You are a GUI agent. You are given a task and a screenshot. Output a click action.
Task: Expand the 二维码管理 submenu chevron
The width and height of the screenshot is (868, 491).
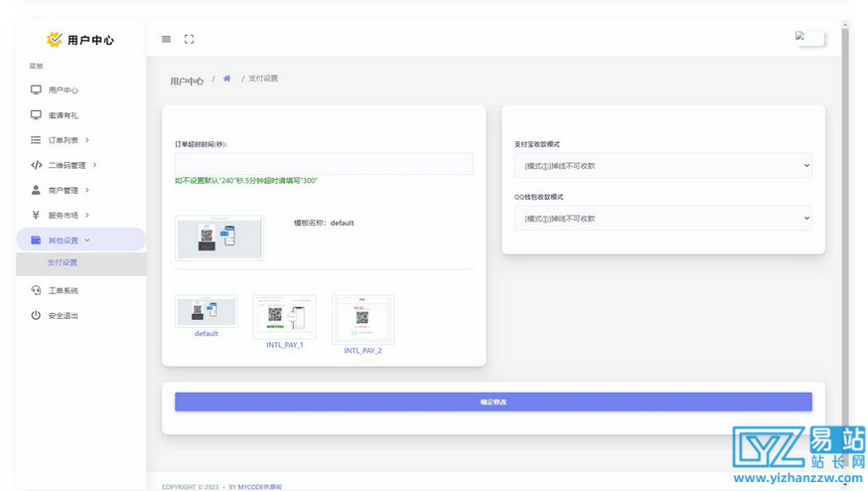click(94, 165)
